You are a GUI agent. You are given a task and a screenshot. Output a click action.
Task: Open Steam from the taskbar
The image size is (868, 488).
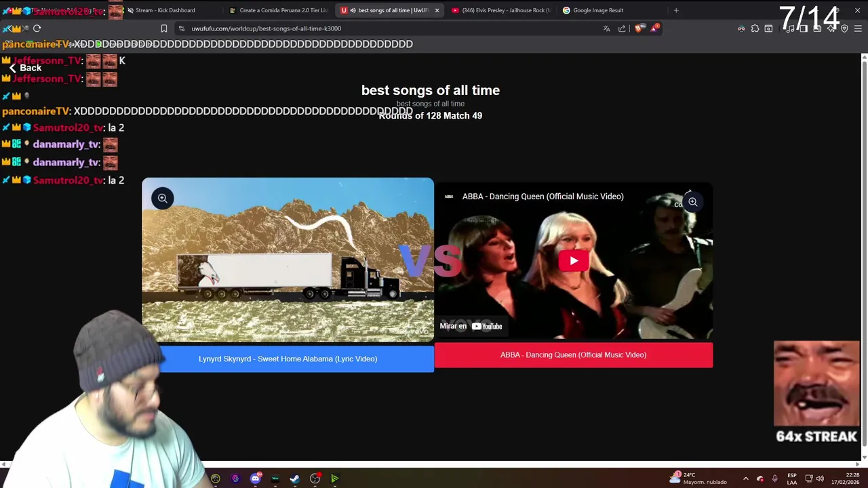coord(295,479)
